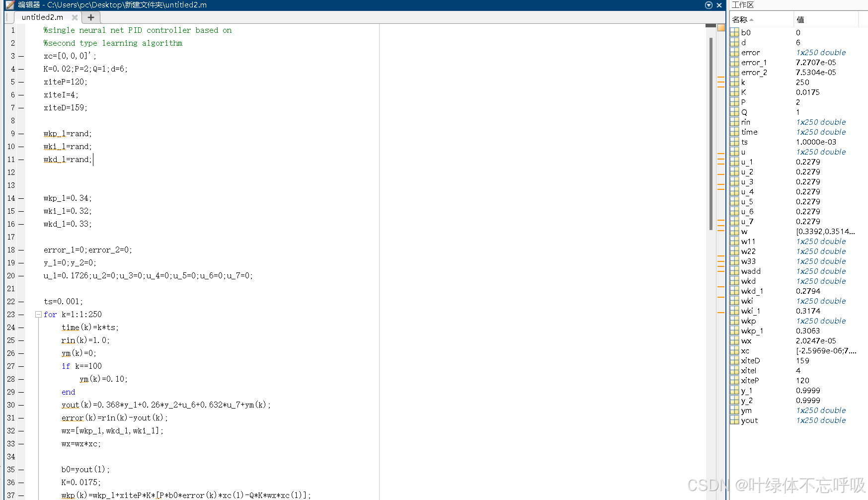Select the w variable icon

734,231
